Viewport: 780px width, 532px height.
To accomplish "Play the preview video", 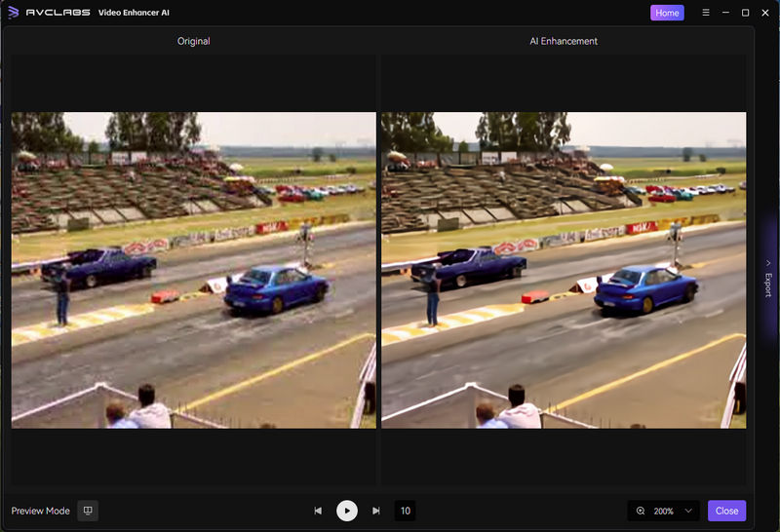I will click(347, 511).
